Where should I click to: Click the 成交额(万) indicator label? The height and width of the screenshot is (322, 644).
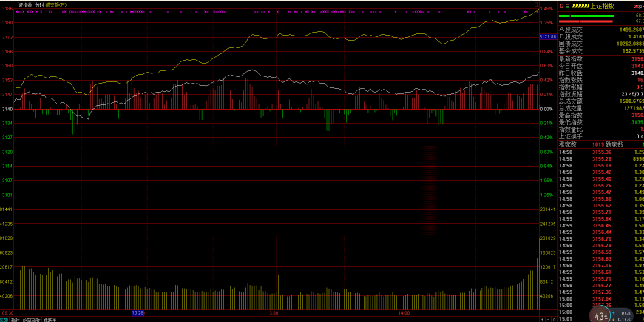(56, 4)
